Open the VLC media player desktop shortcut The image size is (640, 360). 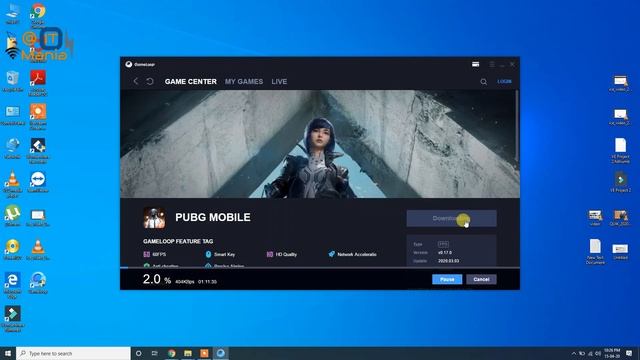(12, 184)
